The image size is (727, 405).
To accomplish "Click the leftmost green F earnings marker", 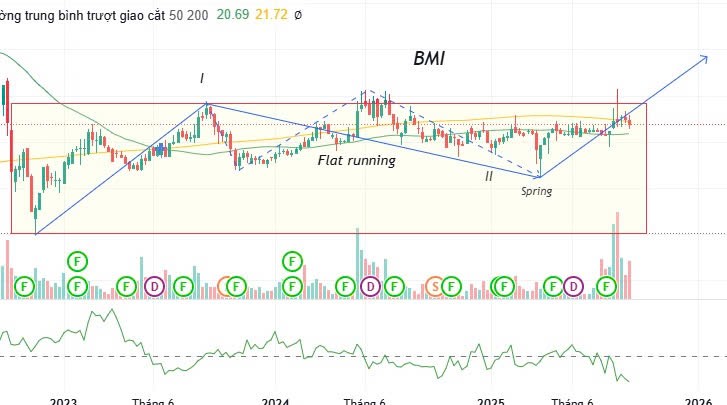I will click(23, 287).
